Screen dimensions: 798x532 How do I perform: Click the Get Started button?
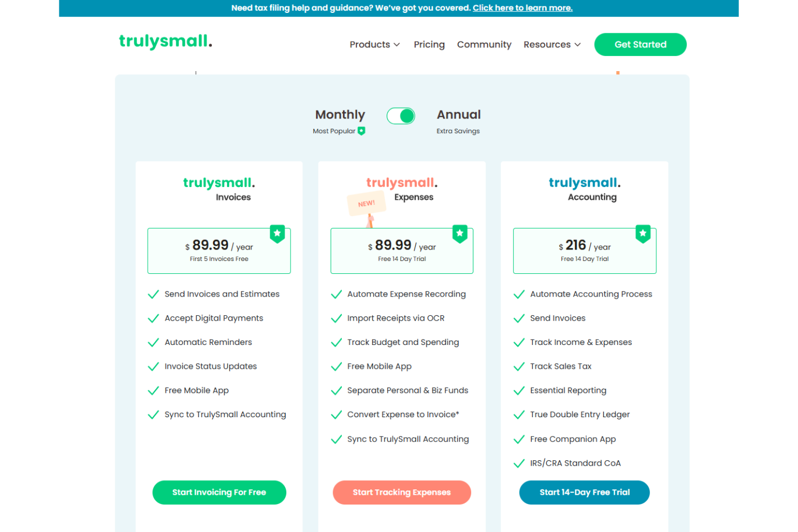641,45
